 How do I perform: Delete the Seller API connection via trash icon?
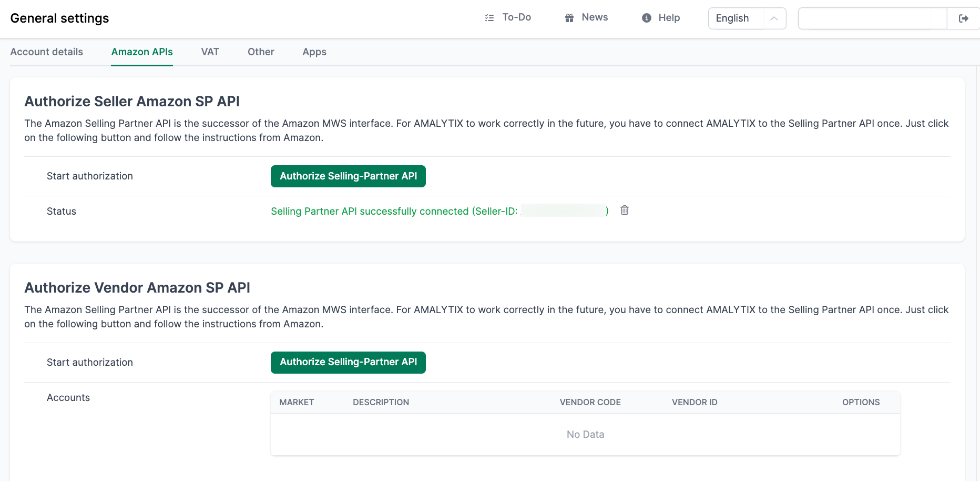[x=625, y=210]
